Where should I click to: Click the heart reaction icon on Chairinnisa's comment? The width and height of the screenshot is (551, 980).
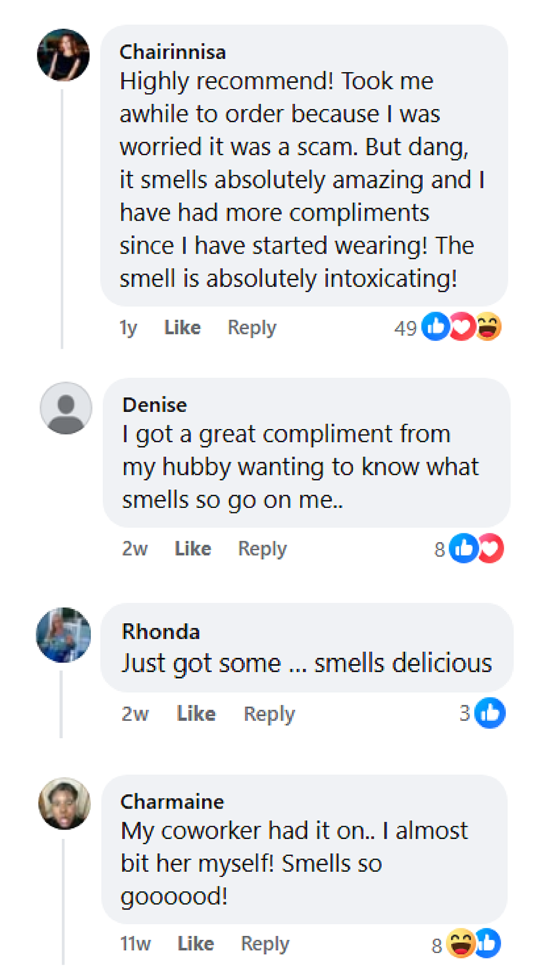coord(462,326)
